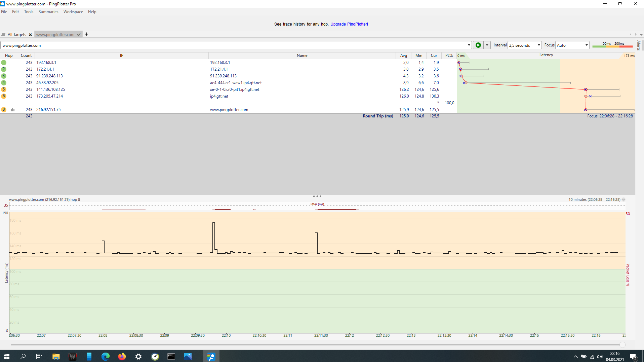Open the File menu
This screenshot has width=644, height=362.
tap(4, 12)
